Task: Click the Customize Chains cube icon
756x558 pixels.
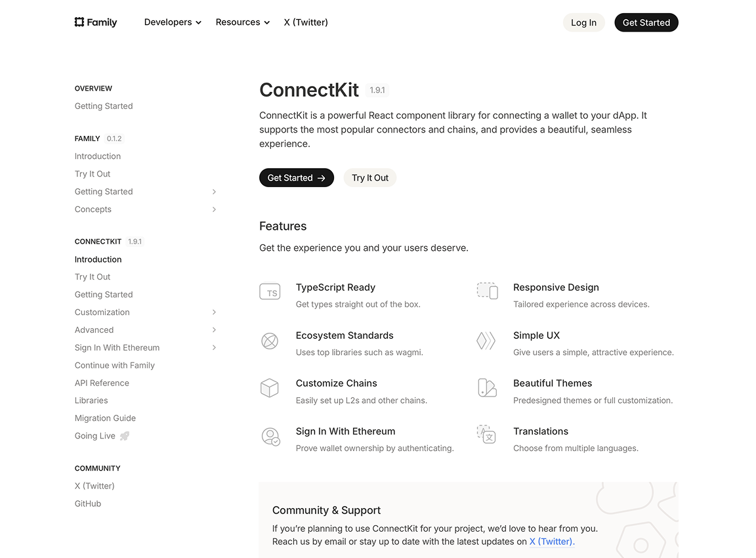Action: coord(270,388)
